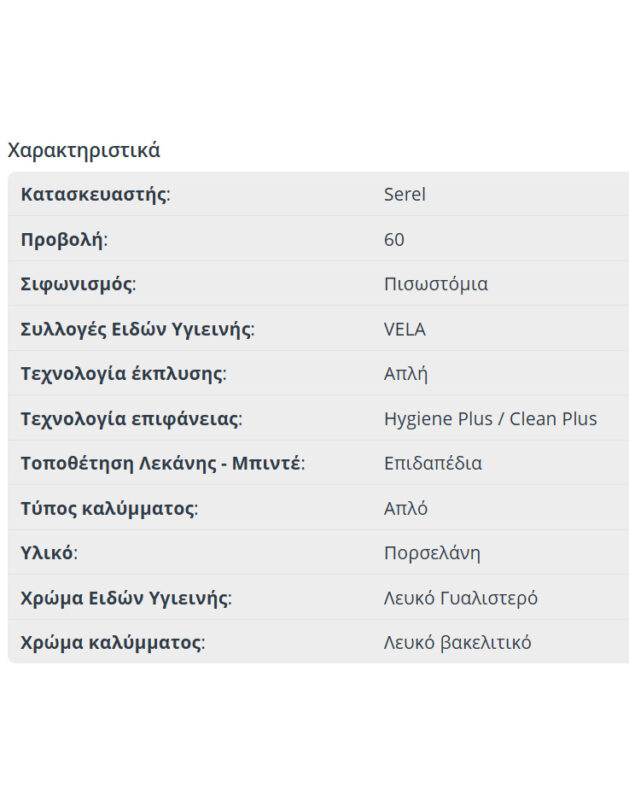Select the Σιφωνισμός label
The width and height of the screenshot is (629, 800).
pyautogui.click(x=78, y=284)
